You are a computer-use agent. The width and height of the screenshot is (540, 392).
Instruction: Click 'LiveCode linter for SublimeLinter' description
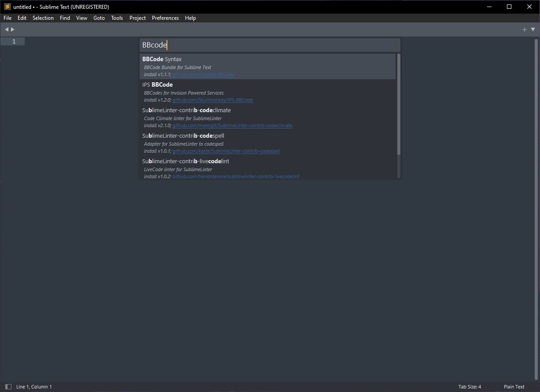[x=178, y=169]
